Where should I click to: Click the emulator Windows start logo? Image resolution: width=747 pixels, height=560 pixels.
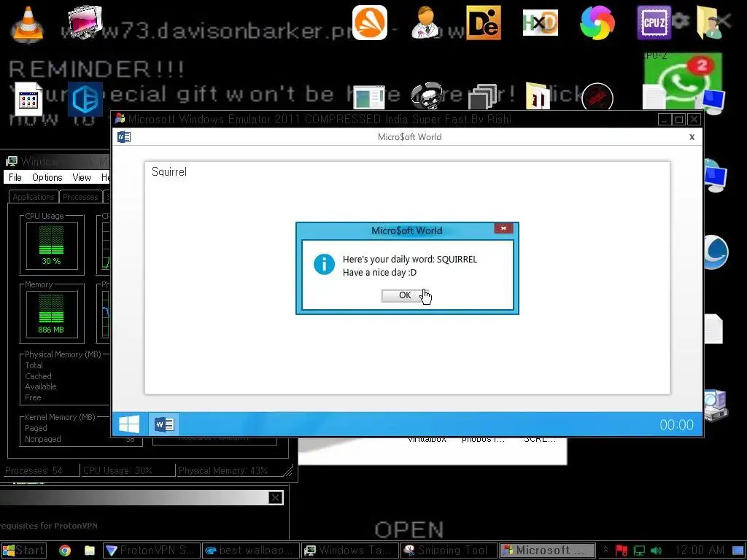(x=129, y=424)
